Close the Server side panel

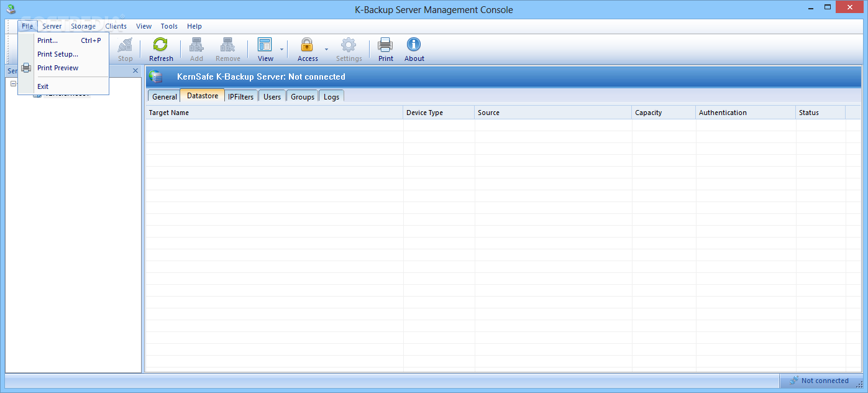tap(135, 71)
